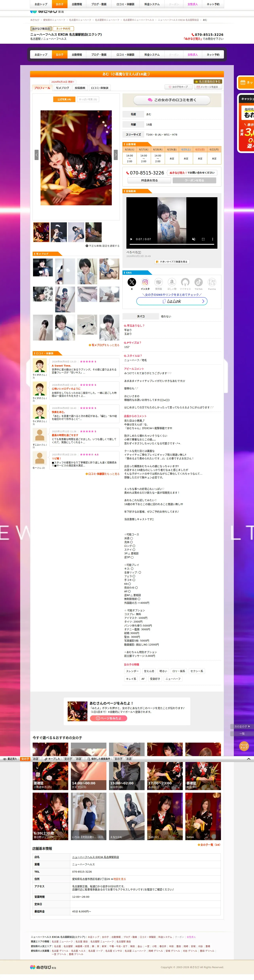
Task: Switch to the 口コミ・体験談 profile tab
Action: coord(100,88)
